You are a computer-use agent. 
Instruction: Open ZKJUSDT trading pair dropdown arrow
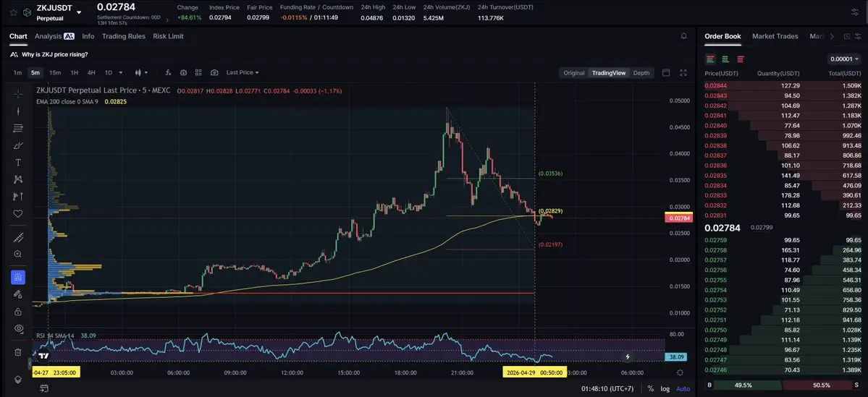click(x=79, y=12)
